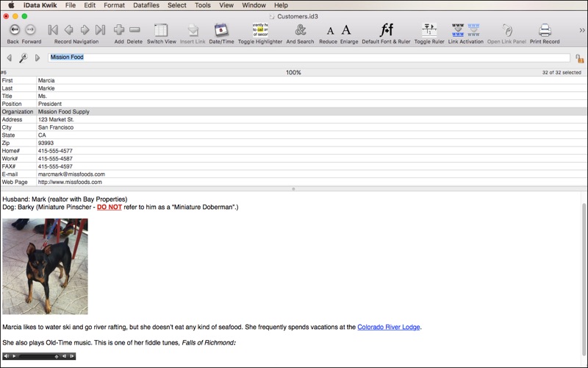This screenshot has height=368, width=588.
Task: Open the Tools menu
Action: tap(203, 5)
